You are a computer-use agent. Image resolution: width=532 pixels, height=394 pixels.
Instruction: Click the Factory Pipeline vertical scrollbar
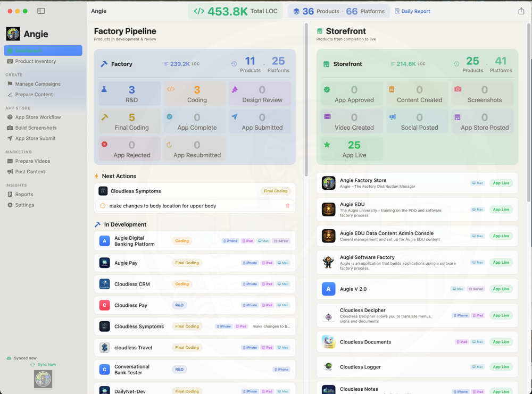tap(306, 99)
